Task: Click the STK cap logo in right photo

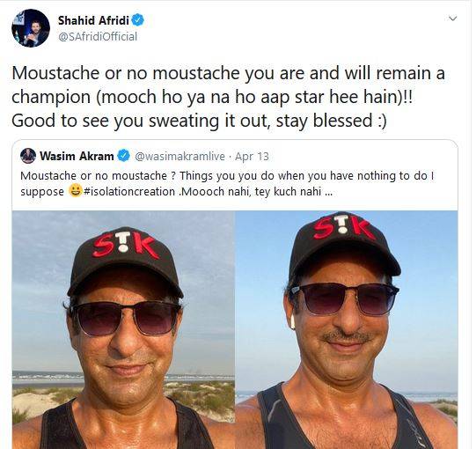Action: (x=344, y=227)
